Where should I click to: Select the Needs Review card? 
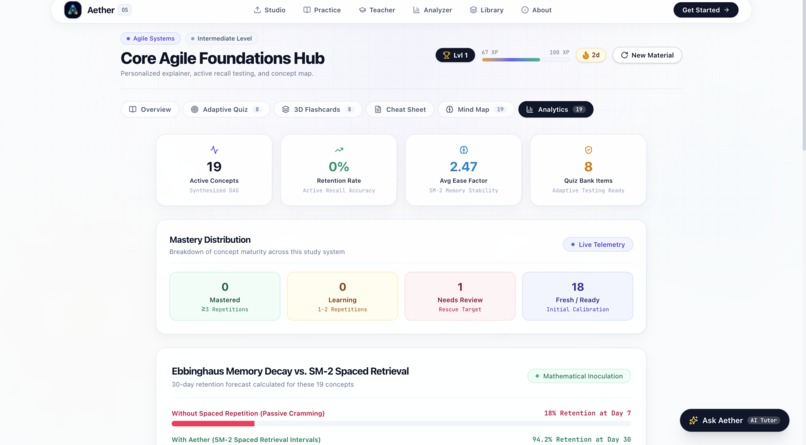coord(460,296)
